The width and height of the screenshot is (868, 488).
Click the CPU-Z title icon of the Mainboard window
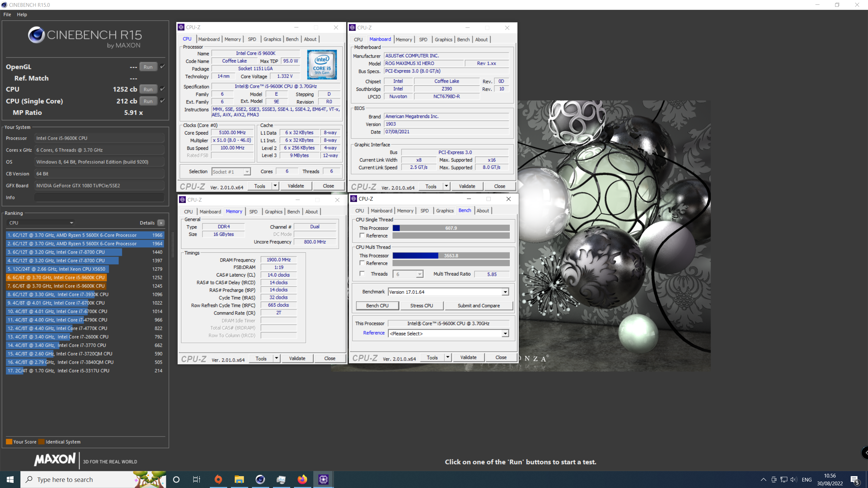353,27
